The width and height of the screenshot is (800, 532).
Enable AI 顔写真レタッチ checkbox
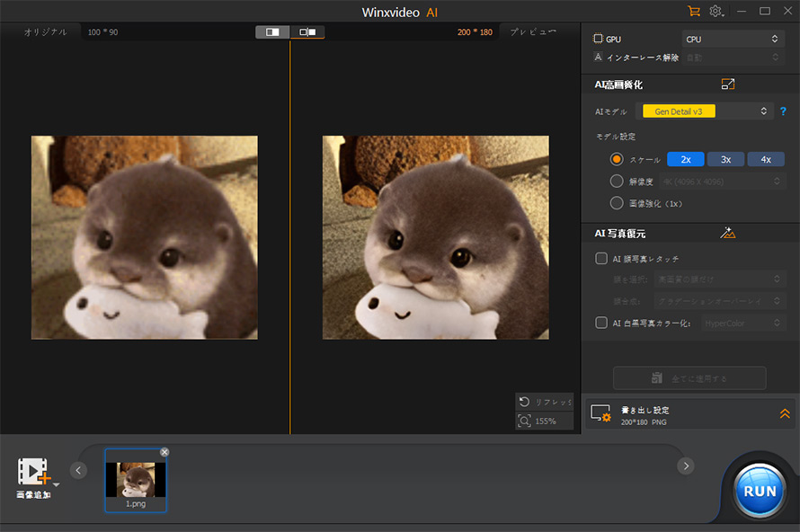pos(601,259)
